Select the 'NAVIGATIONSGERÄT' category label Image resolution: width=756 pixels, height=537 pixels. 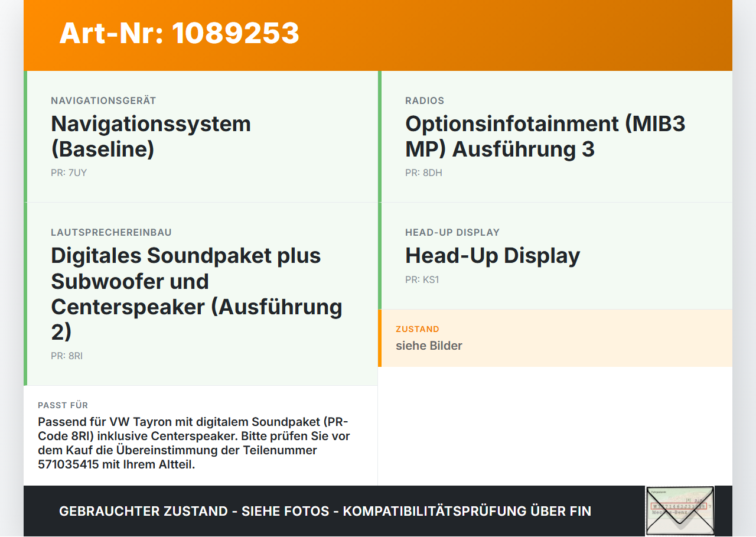click(x=103, y=100)
